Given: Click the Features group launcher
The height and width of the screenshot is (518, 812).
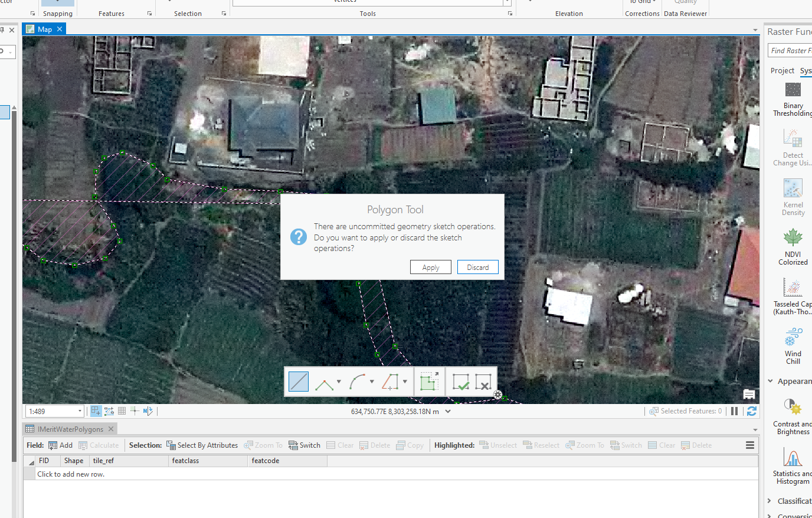Looking at the screenshot, I should (x=149, y=13).
